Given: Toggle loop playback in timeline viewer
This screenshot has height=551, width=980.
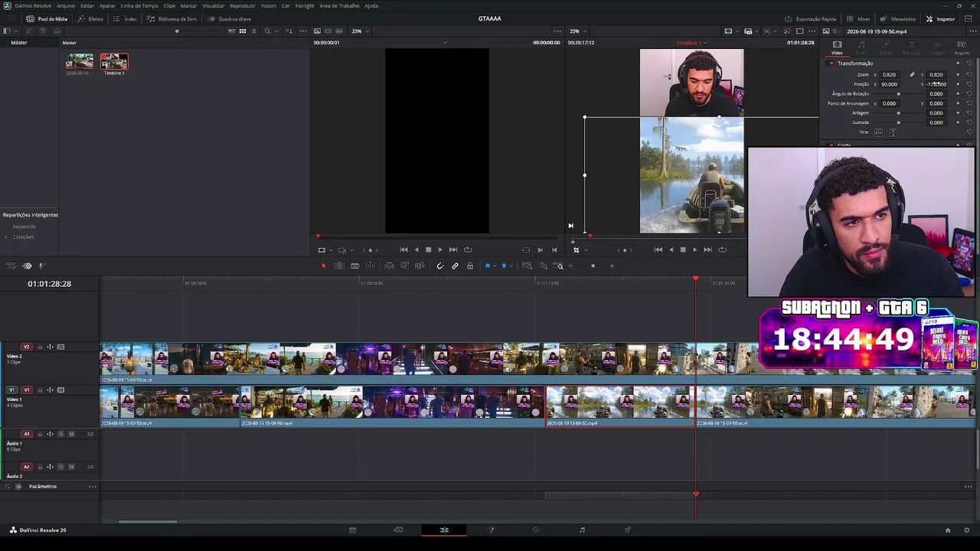Looking at the screenshot, I should [722, 249].
